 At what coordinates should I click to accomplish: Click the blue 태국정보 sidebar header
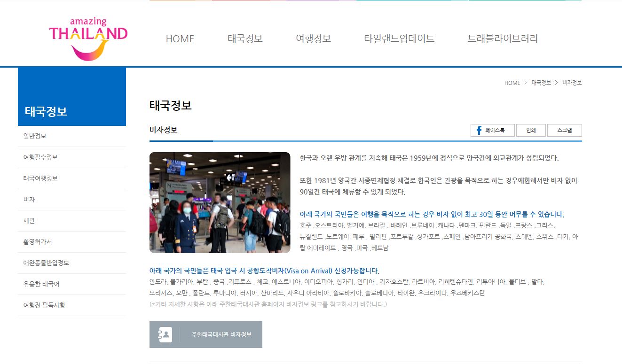point(72,97)
